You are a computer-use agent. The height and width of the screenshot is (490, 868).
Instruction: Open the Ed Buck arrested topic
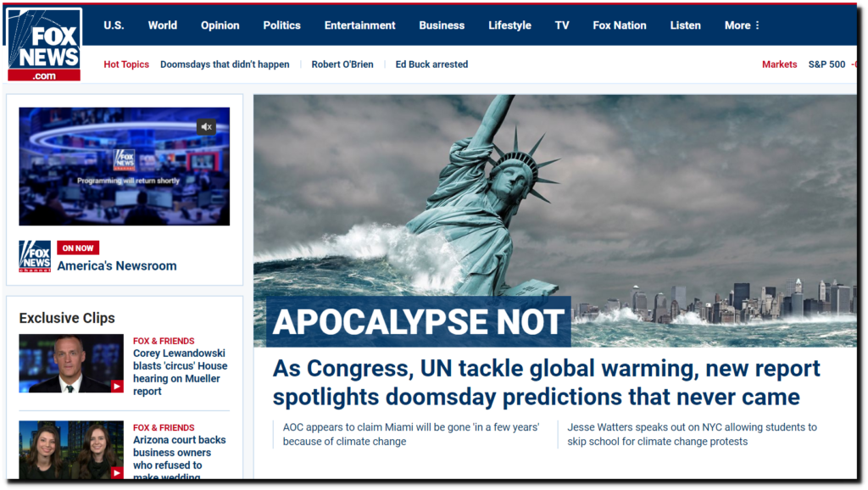[431, 64]
